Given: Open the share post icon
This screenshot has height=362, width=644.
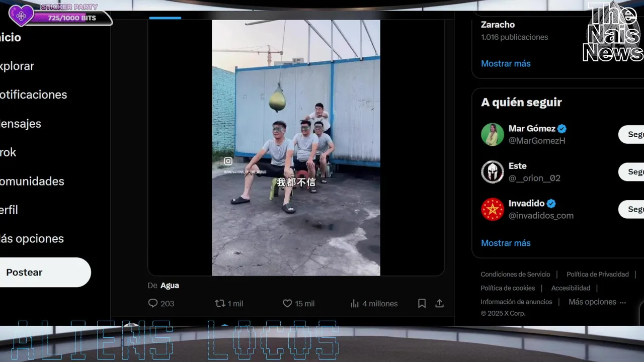Looking at the screenshot, I should pyautogui.click(x=439, y=303).
